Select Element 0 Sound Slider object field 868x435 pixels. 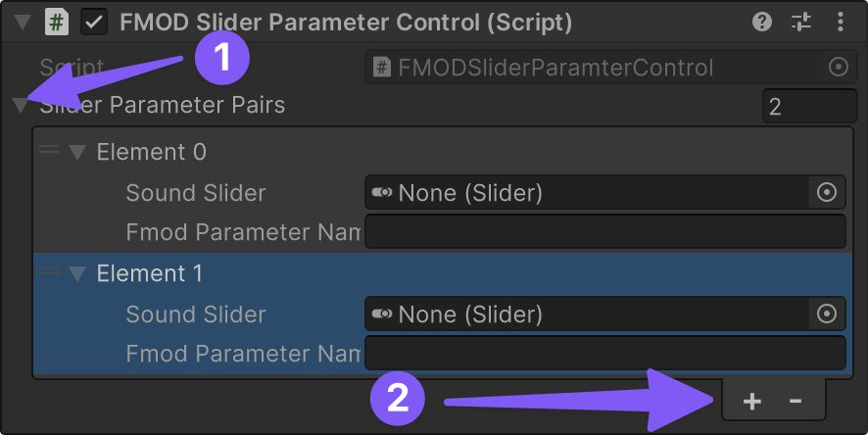pyautogui.click(x=588, y=193)
